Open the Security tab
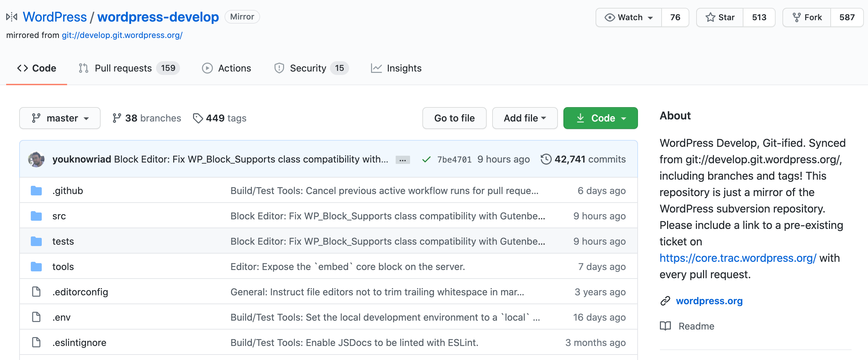This screenshot has width=868, height=360. 311,68
